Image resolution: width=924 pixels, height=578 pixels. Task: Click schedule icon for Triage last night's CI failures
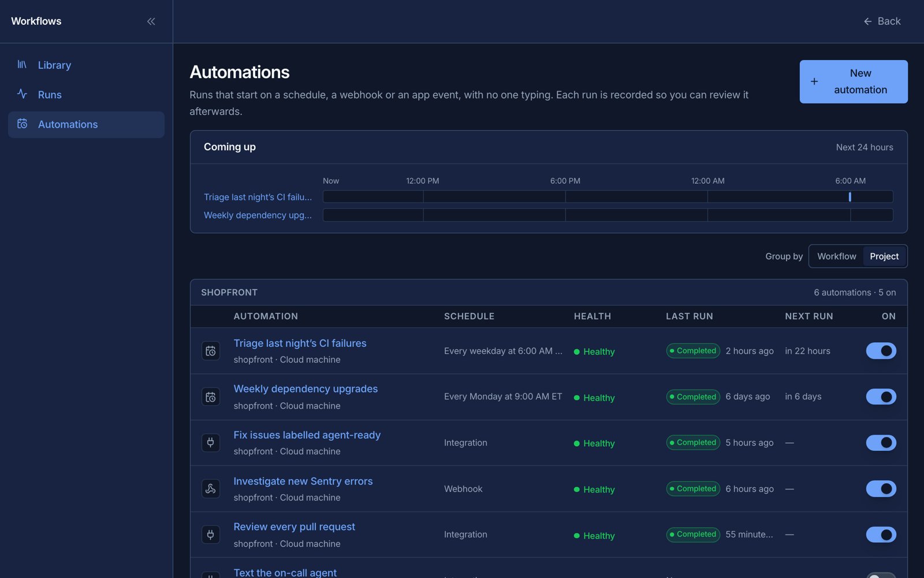pyautogui.click(x=211, y=351)
